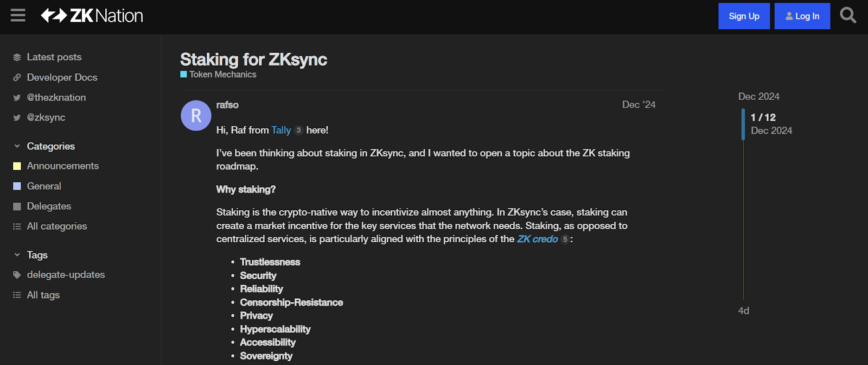Open rafso's avatar profile
The image size is (868, 365).
pos(196,115)
